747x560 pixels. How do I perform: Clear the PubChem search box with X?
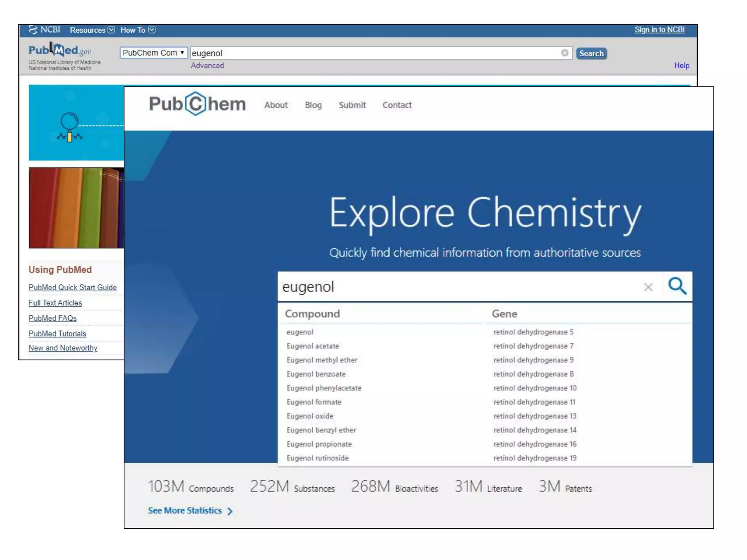click(x=648, y=287)
